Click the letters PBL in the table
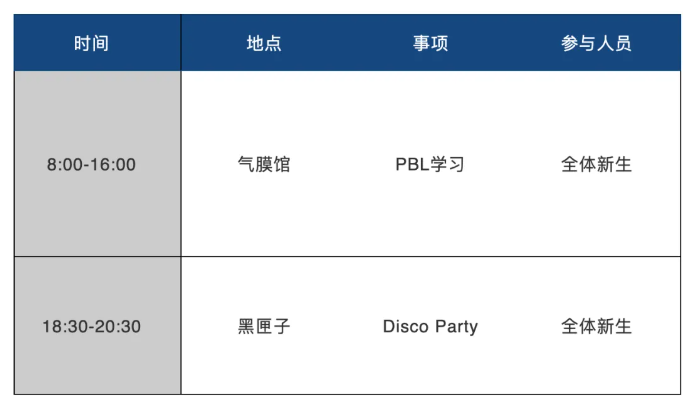This screenshot has height=407, width=694. pyautogui.click(x=412, y=165)
